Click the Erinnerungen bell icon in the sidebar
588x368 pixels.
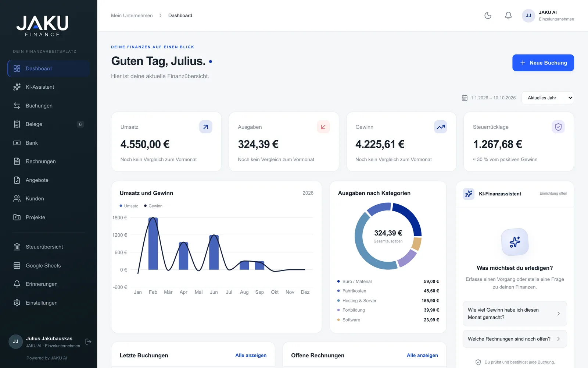[x=17, y=284]
